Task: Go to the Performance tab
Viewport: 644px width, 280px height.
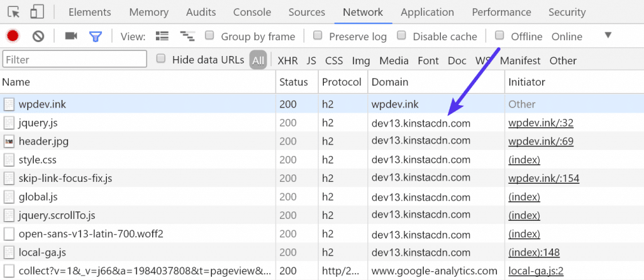Action: point(501,13)
